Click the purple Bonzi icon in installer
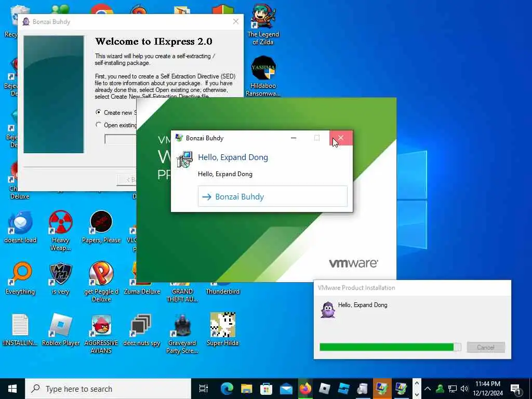The width and height of the screenshot is (532, 399). [327, 310]
